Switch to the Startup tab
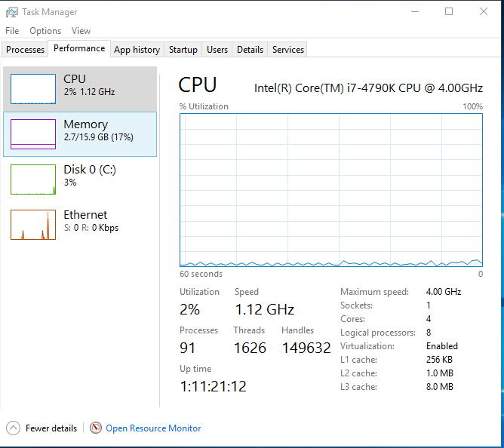Screen dimensions: 504x448 coord(183,50)
